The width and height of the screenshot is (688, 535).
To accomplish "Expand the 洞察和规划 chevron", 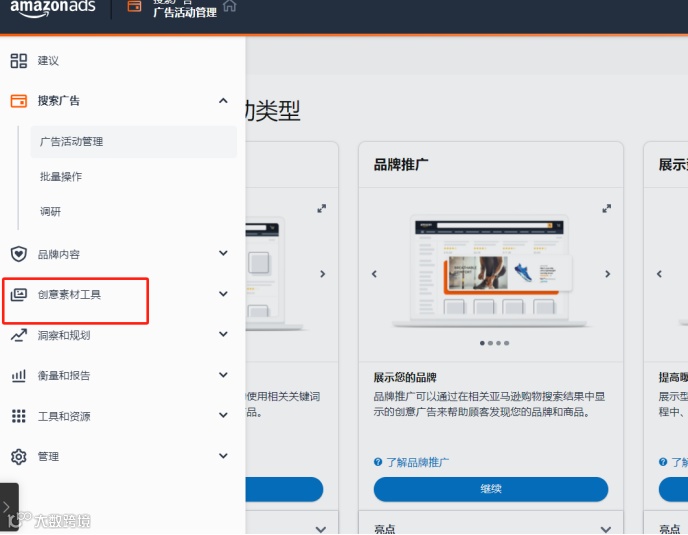I will (223, 334).
